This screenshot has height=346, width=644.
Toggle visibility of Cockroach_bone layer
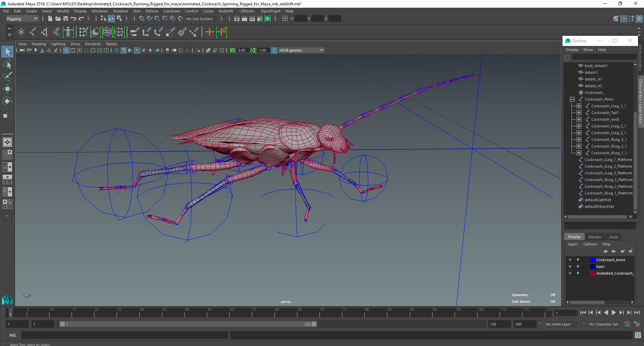[570, 260]
